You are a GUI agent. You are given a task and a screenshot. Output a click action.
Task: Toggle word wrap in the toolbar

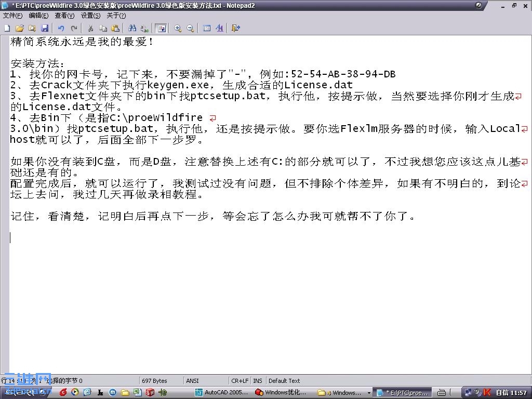pyautogui.click(x=162, y=28)
